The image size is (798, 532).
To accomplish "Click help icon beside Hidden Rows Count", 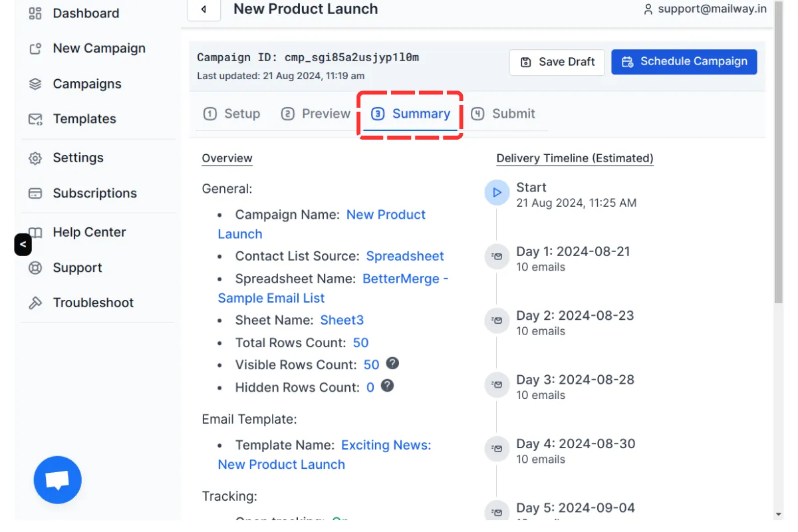I will pyautogui.click(x=387, y=386).
